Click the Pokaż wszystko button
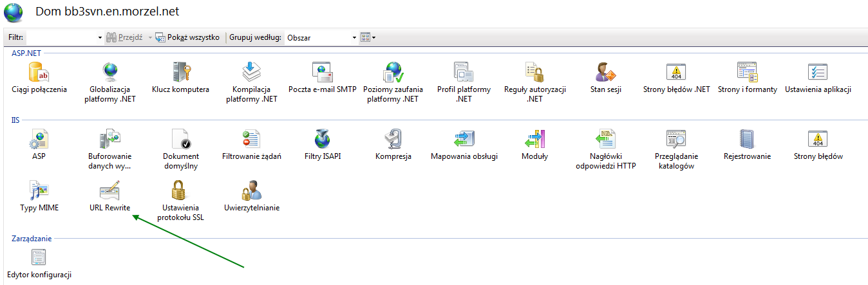 point(187,37)
